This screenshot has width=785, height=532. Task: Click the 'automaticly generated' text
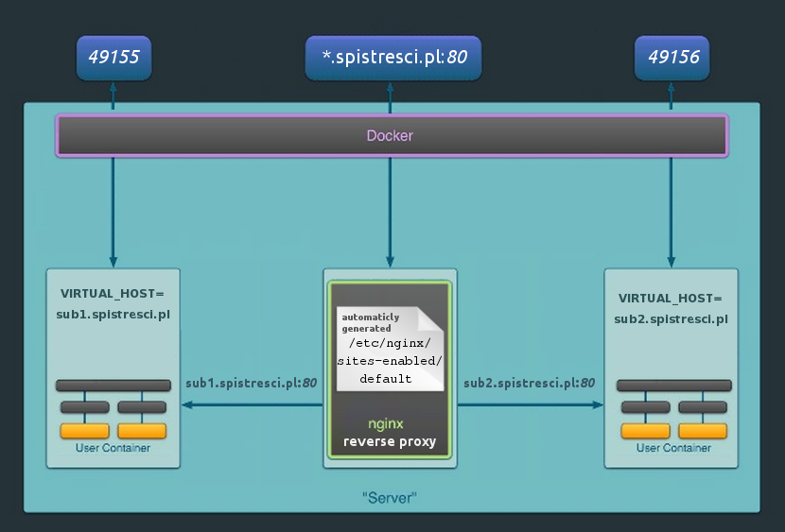[371, 322]
